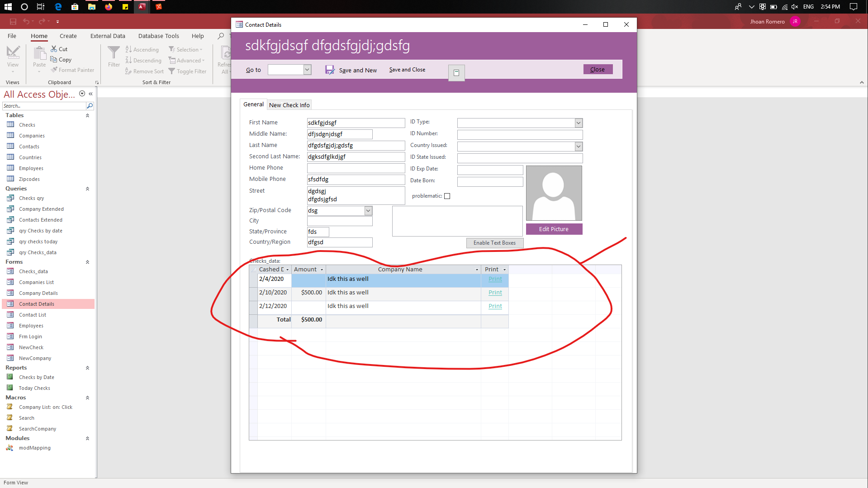
Task: Click the Cut command in Clipboard group
Action: tap(59, 49)
